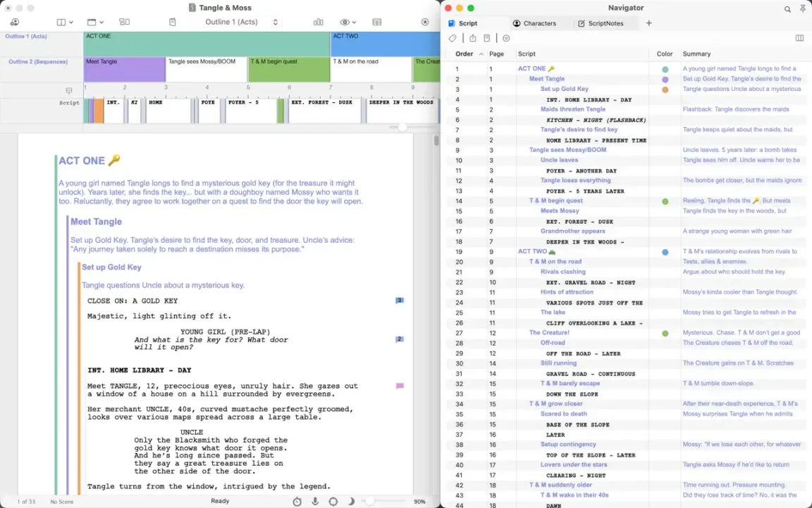The width and height of the screenshot is (812, 508).
Task: Click the Navigator search magnifier
Action: coord(787,8)
